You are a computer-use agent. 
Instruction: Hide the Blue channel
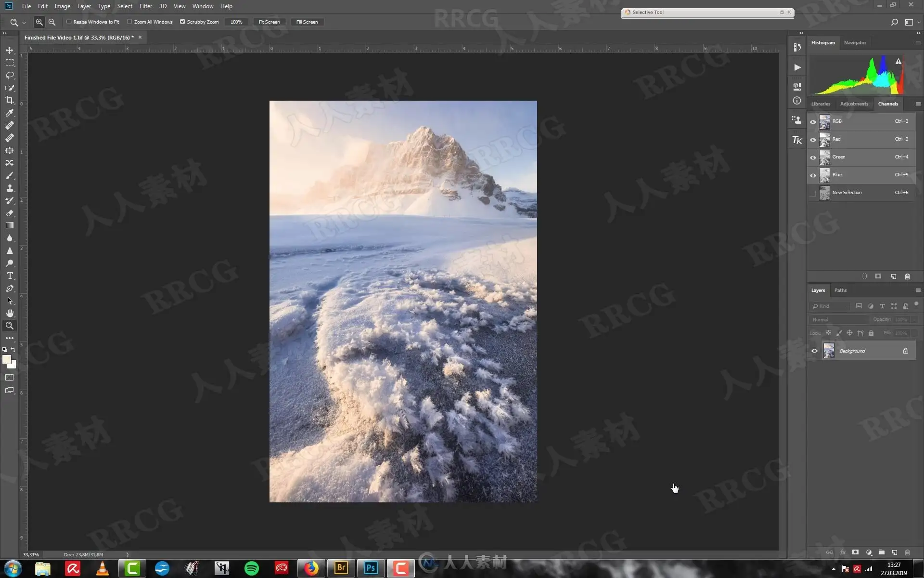click(x=813, y=175)
